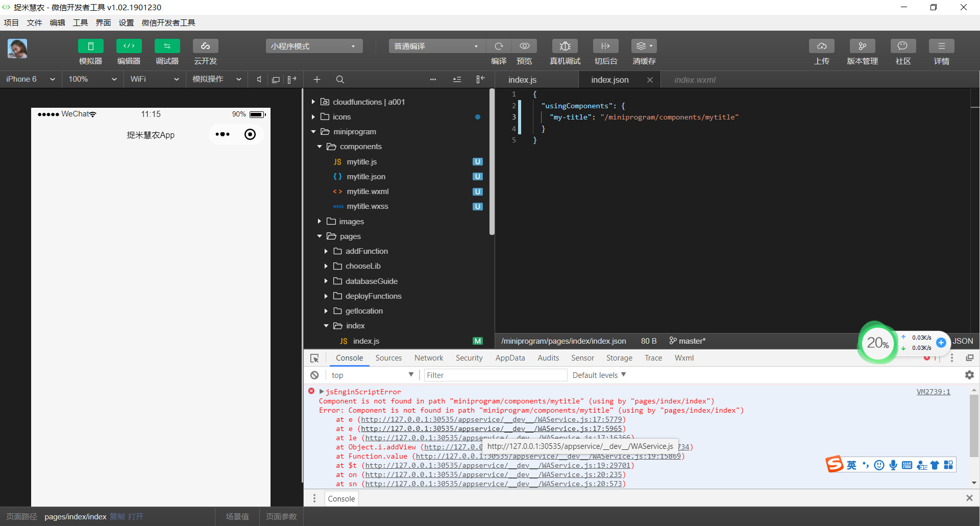This screenshot has width=980, height=526.
Task: Click the collapse-all tree icon
Action: [457, 79]
